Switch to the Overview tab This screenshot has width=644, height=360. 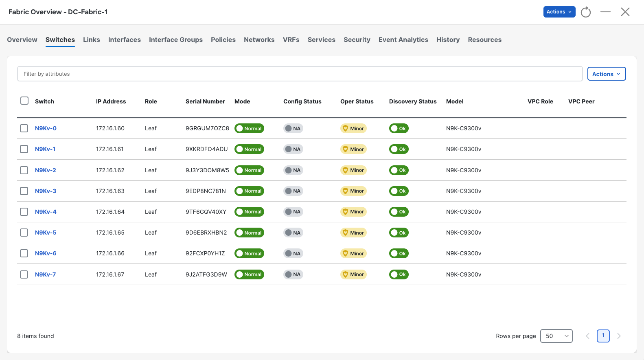(22, 40)
